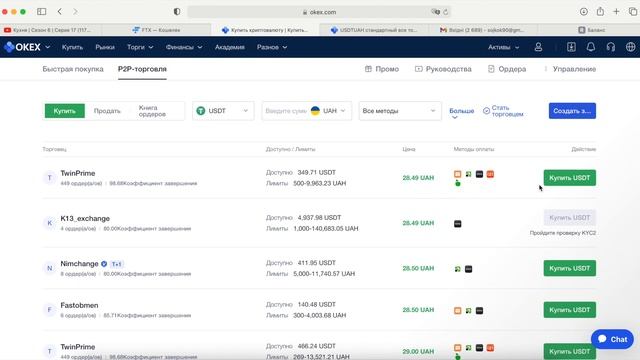The height and width of the screenshot is (360, 640).
Task: Click TwinPrime avatar in first row
Action: [x=49, y=178]
